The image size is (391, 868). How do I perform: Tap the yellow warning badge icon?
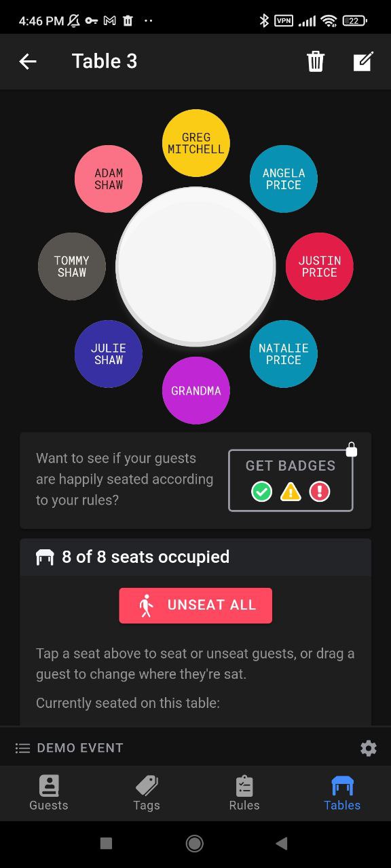tap(291, 492)
